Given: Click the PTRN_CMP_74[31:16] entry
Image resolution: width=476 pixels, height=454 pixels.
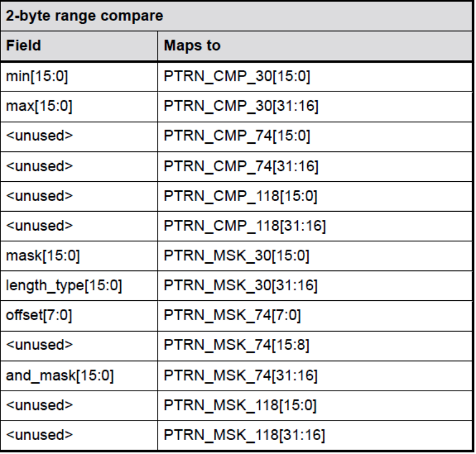Looking at the screenshot, I should point(240,165).
